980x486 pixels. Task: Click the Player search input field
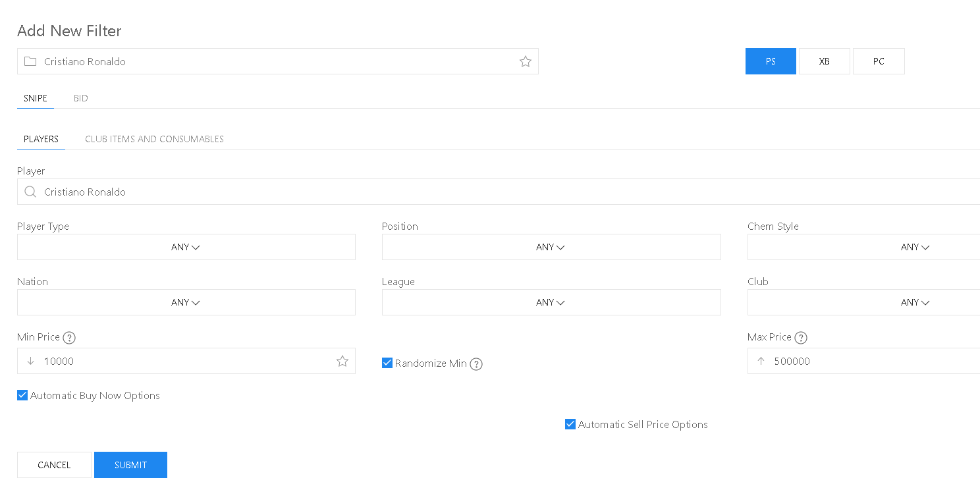(x=499, y=192)
